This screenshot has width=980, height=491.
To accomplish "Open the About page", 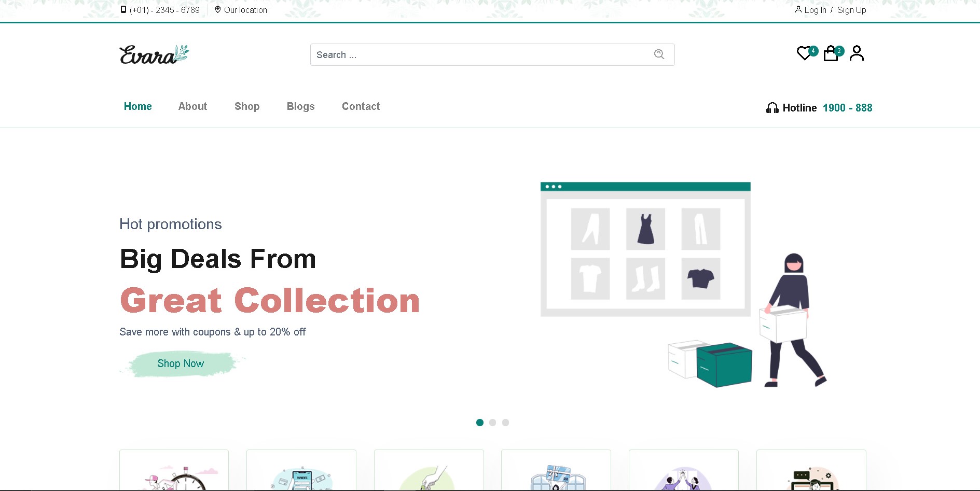I will coord(193,106).
